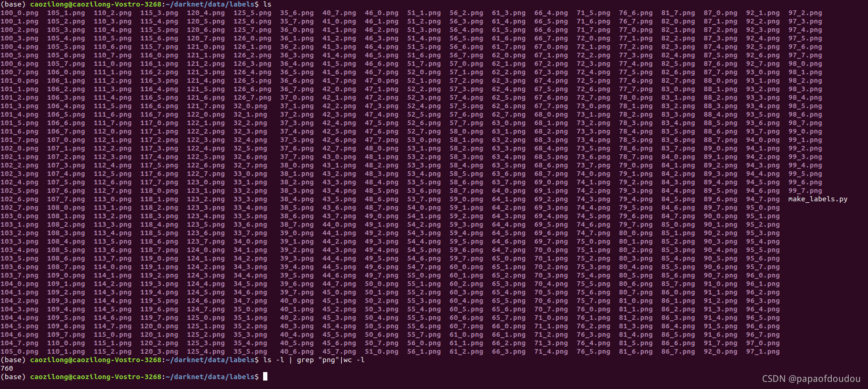
Task: Pick the 38_0.png file name
Action: point(297,165)
